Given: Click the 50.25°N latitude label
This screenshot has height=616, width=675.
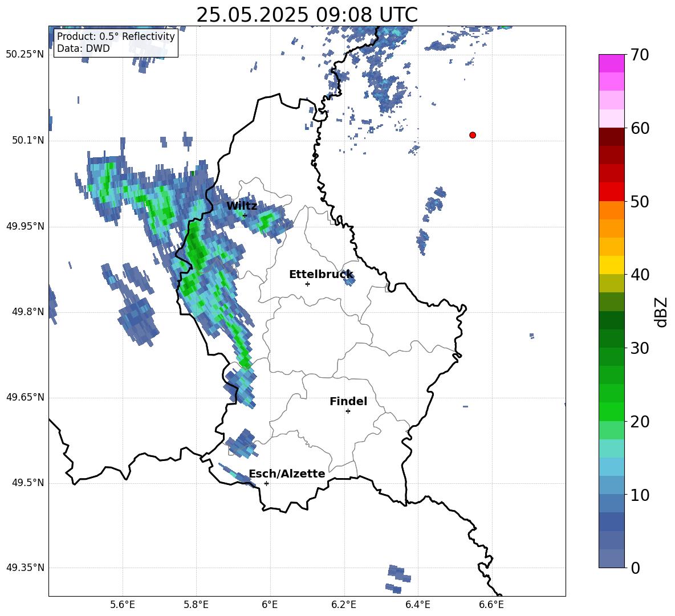Looking at the screenshot, I should click(25, 55).
